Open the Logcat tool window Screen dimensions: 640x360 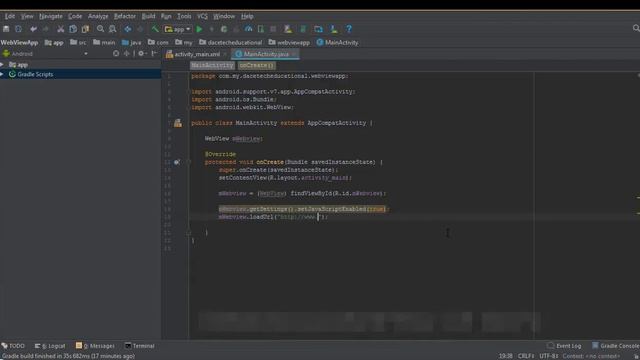coord(50,346)
